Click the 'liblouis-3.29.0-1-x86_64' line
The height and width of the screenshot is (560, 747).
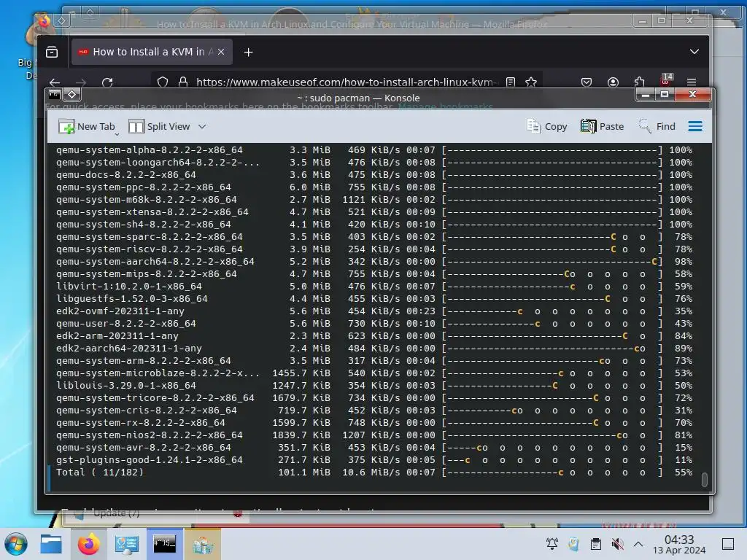(x=125, y=386)
